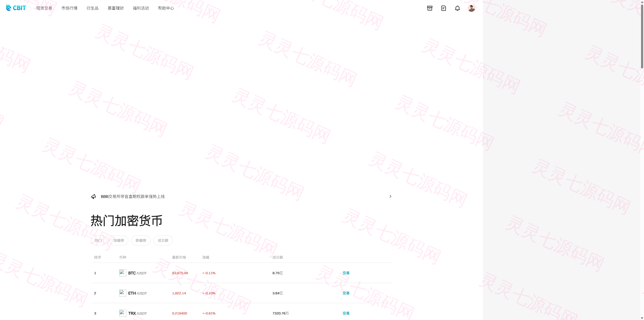644x320 pixels.
Task: Select the 跌幅榜 filter tab
Action: point(141,240)
